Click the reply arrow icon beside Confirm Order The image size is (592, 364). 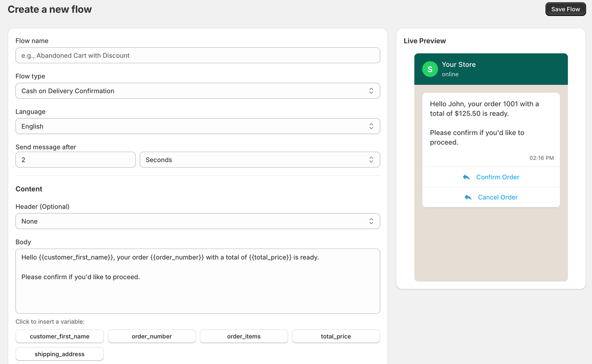tap(466, 177)
